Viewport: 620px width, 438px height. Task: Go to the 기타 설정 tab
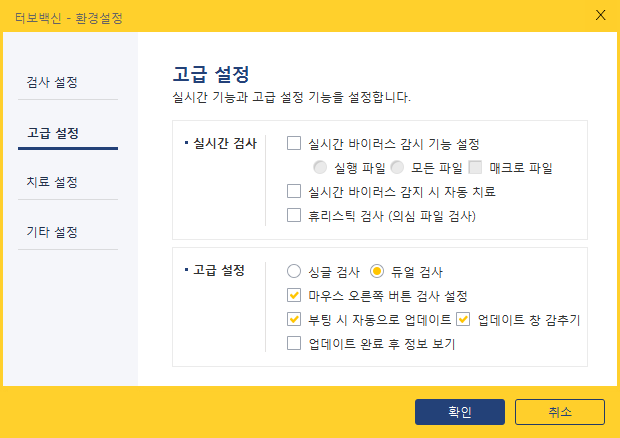[52, 232]
